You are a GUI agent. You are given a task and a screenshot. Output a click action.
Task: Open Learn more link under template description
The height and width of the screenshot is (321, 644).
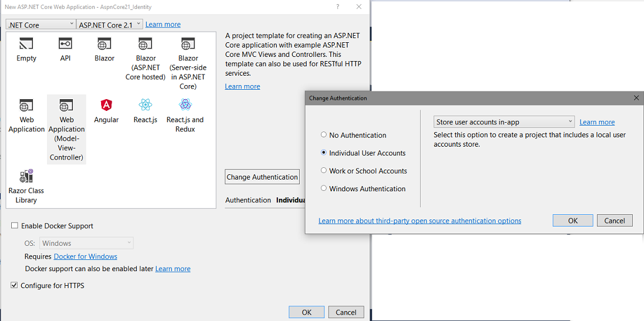(x=242, y=86)
